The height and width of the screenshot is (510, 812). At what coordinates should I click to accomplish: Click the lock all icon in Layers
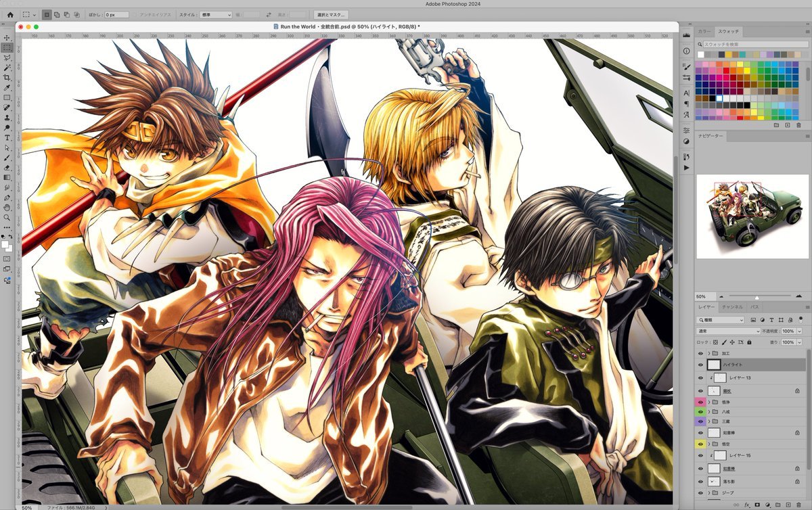(x=750, y=342)
